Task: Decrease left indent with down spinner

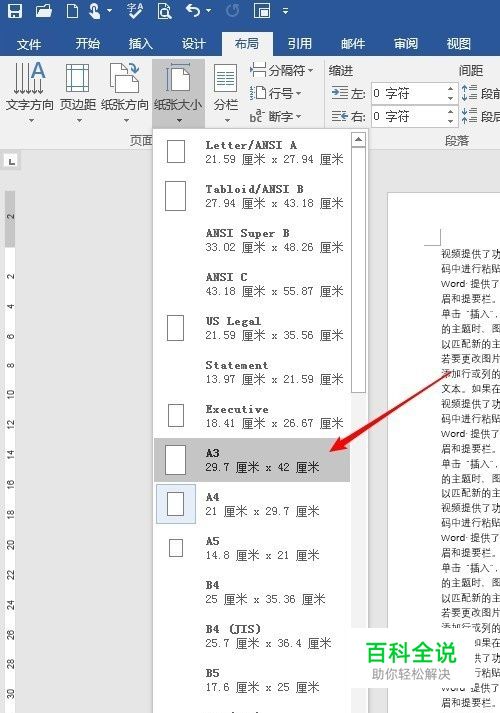Action: [x=450, y=98]
